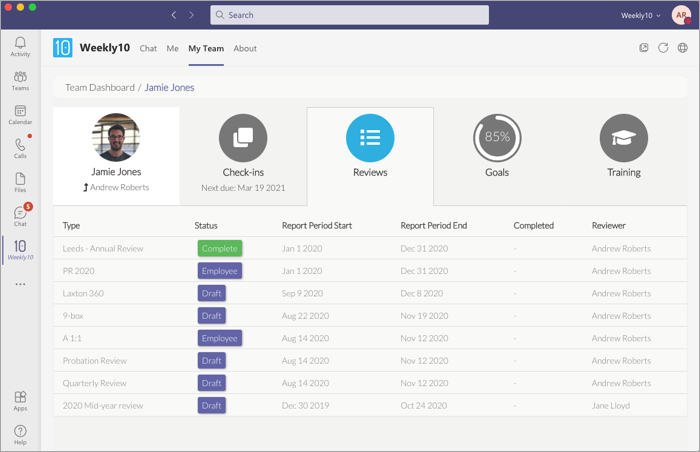
Task: Click Draft badge for Laxton 360
Action: pos(212,293)
